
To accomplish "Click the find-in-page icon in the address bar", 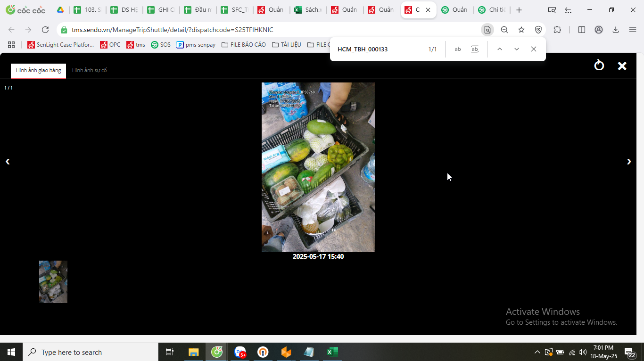I will (x=487, y=30).
